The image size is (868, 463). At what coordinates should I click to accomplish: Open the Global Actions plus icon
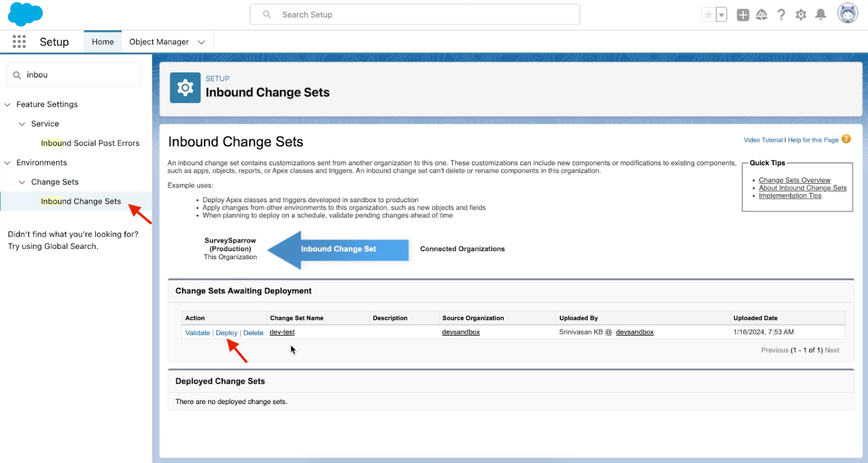[743, 15]
